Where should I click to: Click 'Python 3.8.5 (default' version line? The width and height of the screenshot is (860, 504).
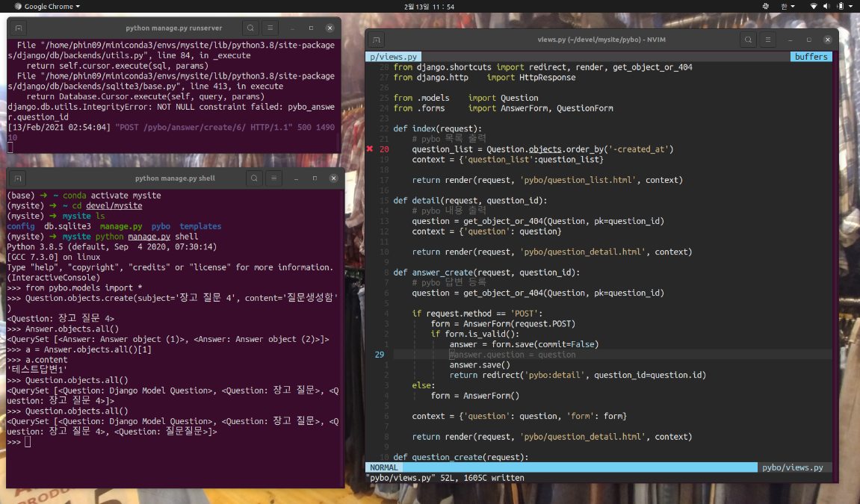pos(111,246)
